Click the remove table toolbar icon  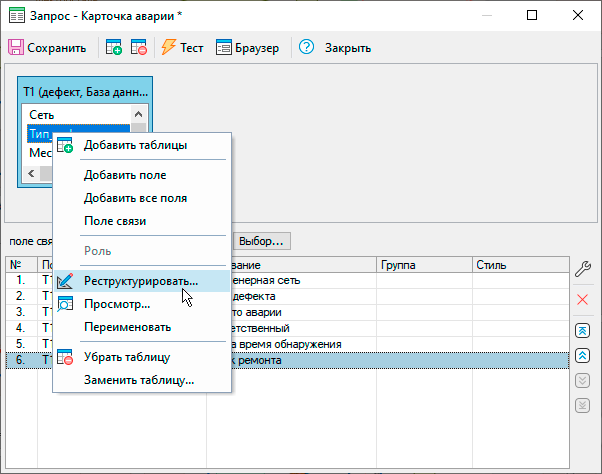tap(139, 48)
